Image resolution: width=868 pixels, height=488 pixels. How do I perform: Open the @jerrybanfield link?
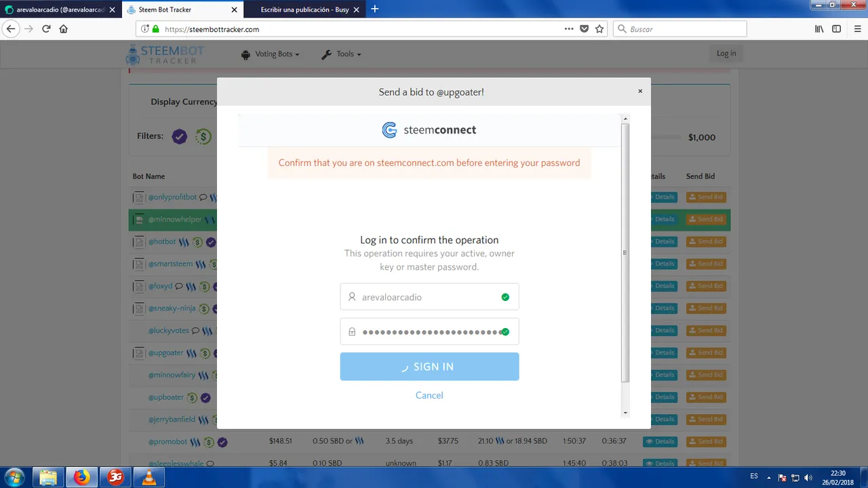tap(172, 420)
